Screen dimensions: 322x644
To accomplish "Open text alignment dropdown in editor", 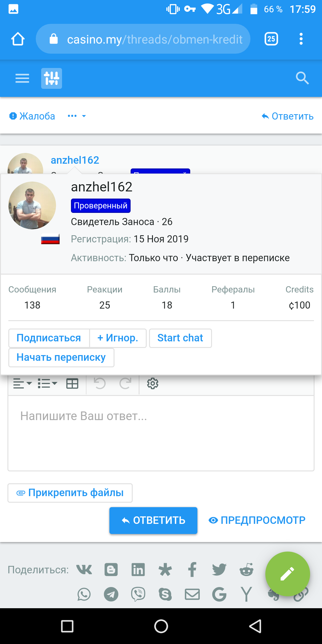I will tap(22, 383).
